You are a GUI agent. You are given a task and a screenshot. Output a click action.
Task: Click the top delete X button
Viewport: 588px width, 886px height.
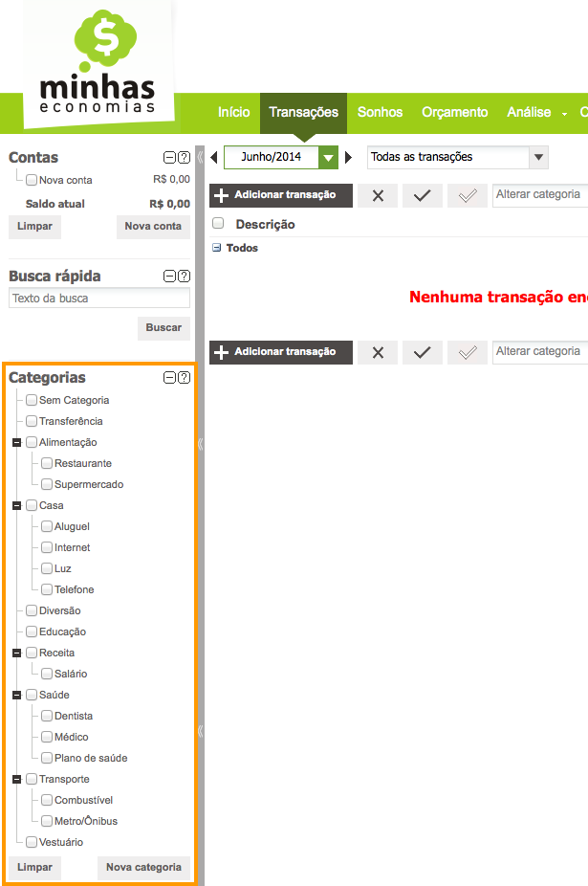pyautogui.click(x=378, y=195)
